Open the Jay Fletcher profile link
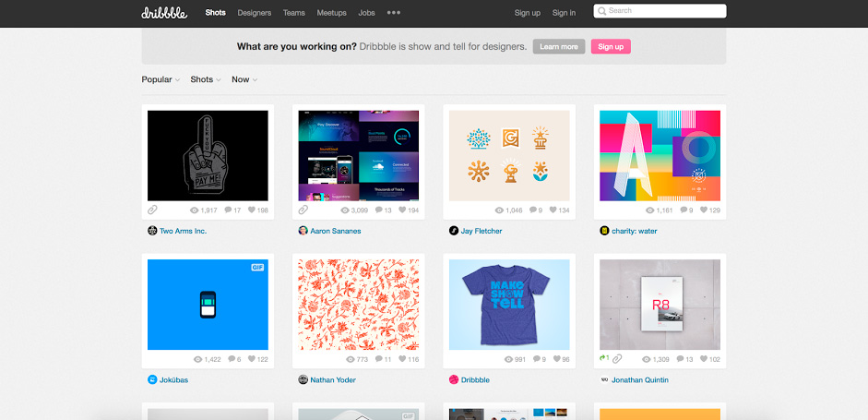Viewport: 868px width, 420px height. [482, 231]
